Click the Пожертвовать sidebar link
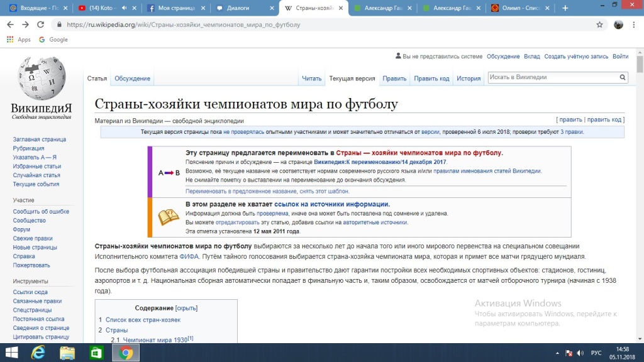Viewport: 644px width, 362px height. tap(31, 265)
